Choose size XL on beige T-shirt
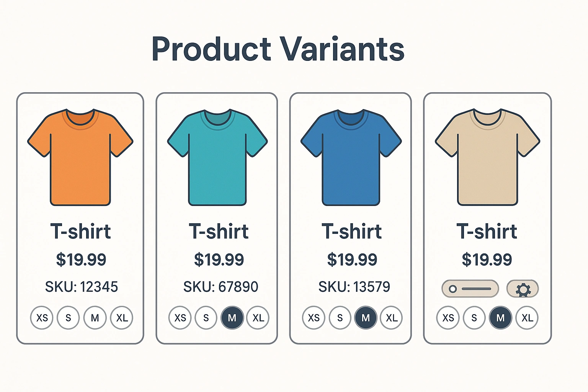Viewport: 588px width, 392px height. tap(527, 318)
